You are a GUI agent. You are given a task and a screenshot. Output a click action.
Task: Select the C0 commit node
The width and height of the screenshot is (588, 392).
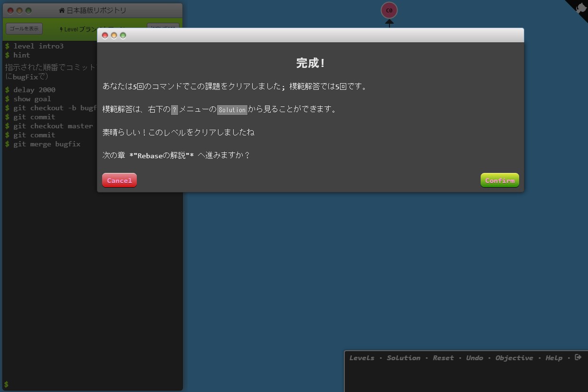point(389,10)
